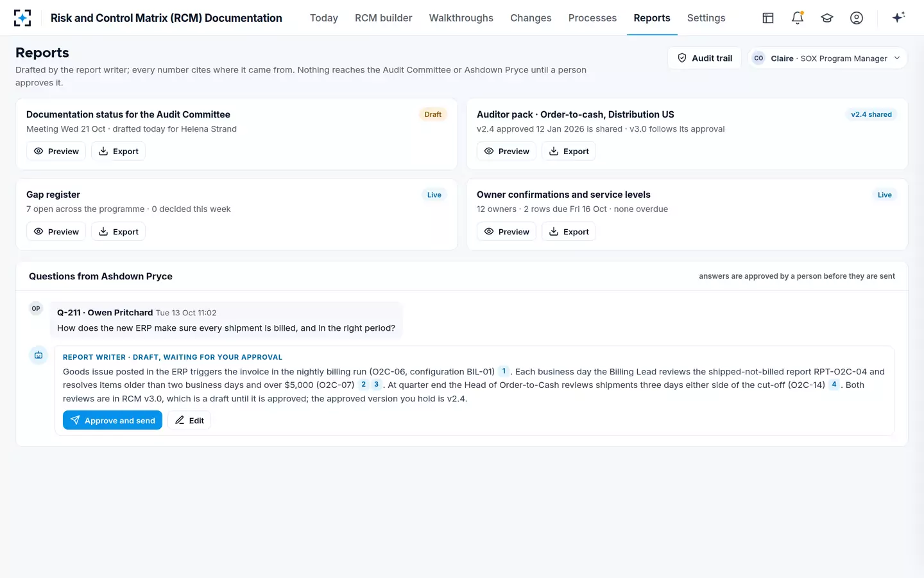Go to the Today tab
The width and height of the screenshot is (924, 578).
(x=324, y=18)
